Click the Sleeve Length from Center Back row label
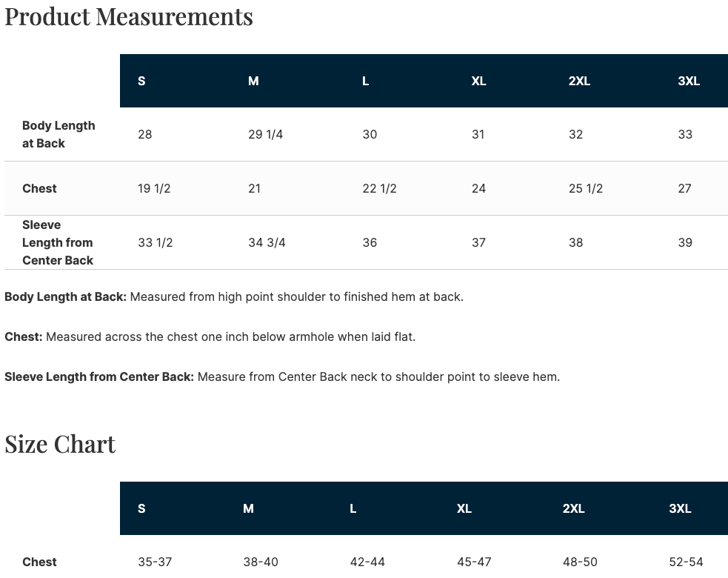 pos(58,242)
